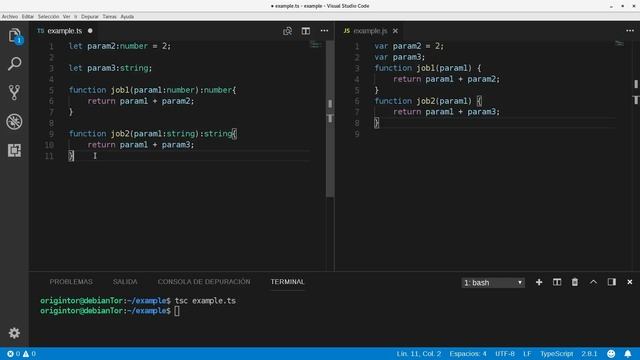Click the line 'let param3:string;' in example.ts
Viewport: 640px width, 360px height.
point(110,68)
